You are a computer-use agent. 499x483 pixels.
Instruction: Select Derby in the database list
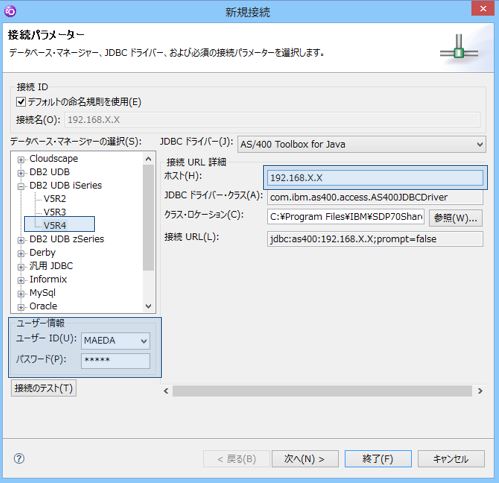tap(42, 253)
